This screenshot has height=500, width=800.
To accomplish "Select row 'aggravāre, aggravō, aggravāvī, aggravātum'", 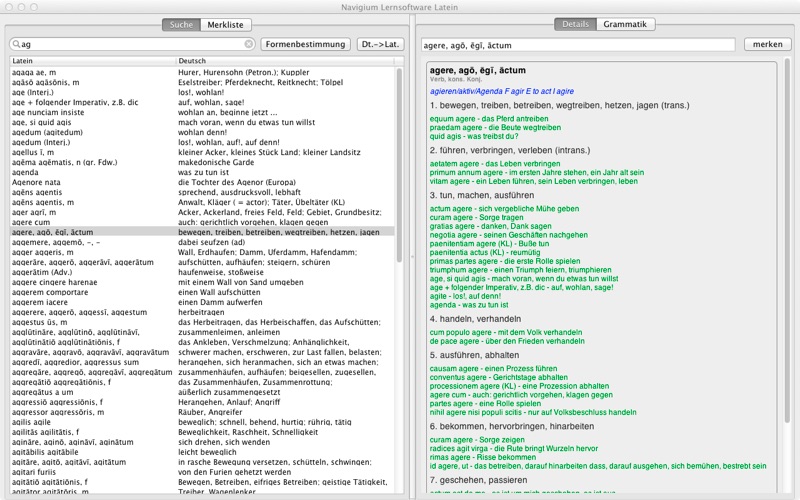I will [202, 352].
